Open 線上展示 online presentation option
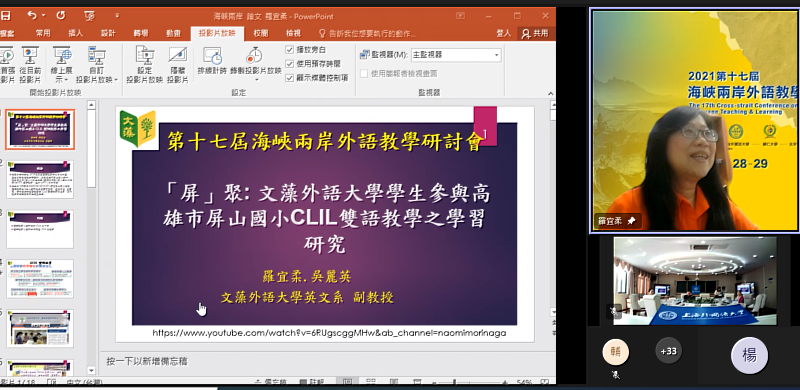 coord(62,65)
